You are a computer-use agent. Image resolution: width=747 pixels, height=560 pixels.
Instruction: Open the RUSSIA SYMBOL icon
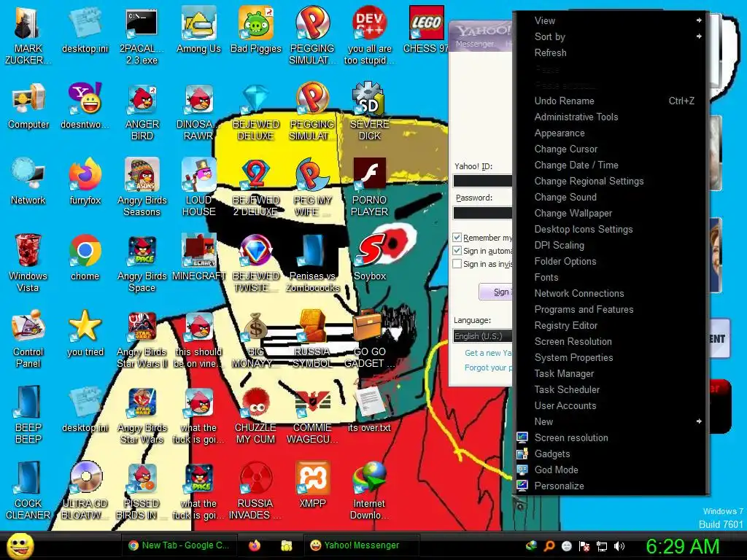click(x=312, y=339)
